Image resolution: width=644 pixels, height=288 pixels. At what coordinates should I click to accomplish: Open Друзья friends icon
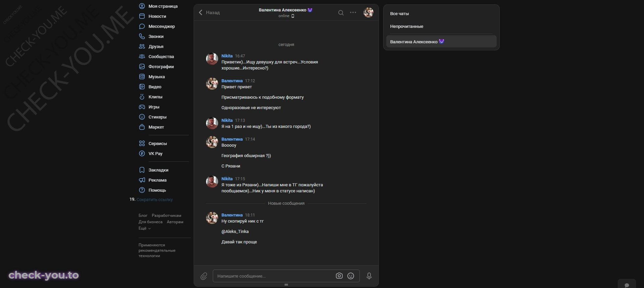point(142,46)
